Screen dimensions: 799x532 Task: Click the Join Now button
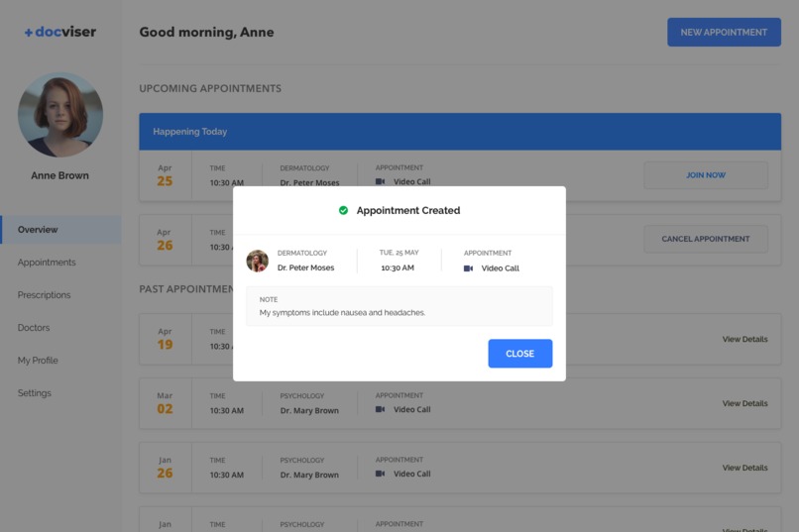coord(706,175)
